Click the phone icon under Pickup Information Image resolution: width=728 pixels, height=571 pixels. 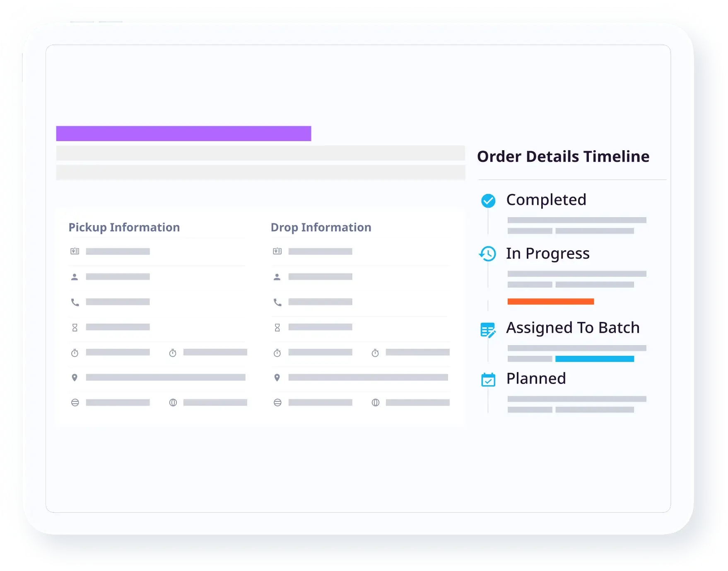tap(75, 302)
